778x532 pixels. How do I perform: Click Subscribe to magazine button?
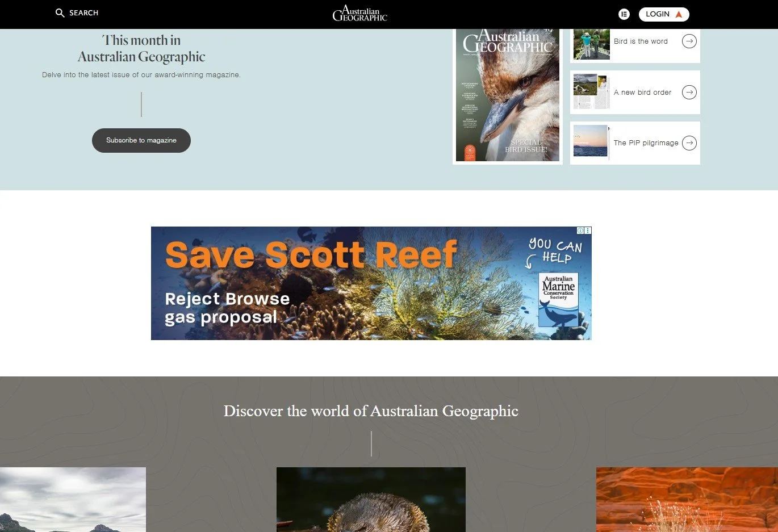coord(141,140)
